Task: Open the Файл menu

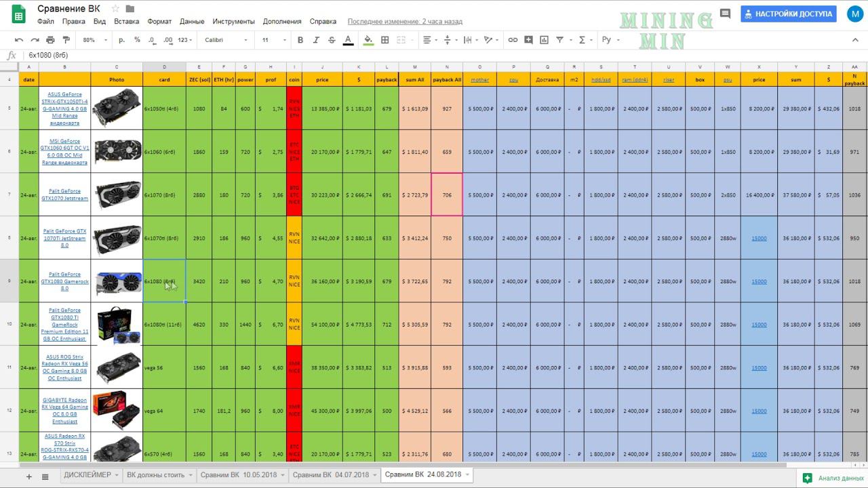Action: click(x=46, y=21)
